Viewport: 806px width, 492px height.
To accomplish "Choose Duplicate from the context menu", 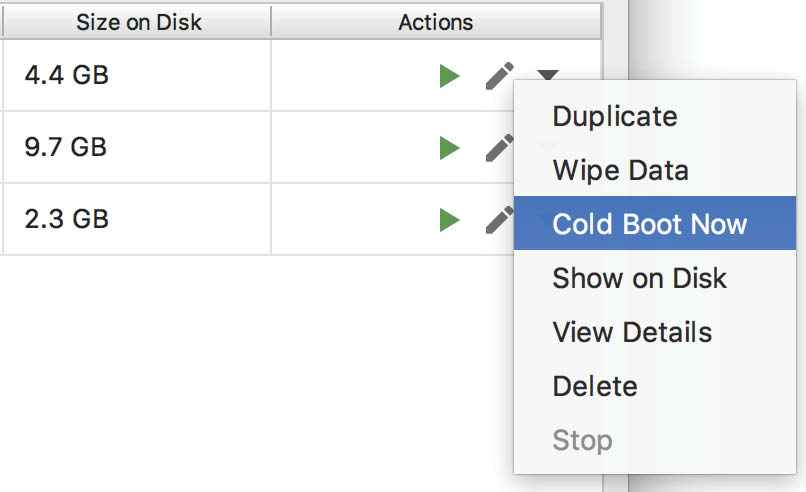I will [x=614, y=116].
